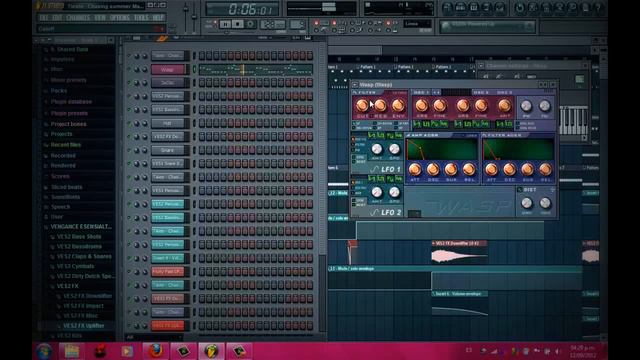Image resolution: width=640 pixels, height=360 pixels.
Task: Click the LFO 1 waveform shape icon
Action: [x=374, y=169]
